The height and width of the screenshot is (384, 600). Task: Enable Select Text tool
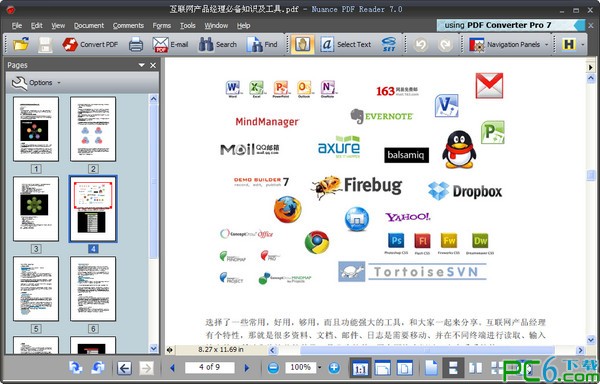tap(346, 44)
